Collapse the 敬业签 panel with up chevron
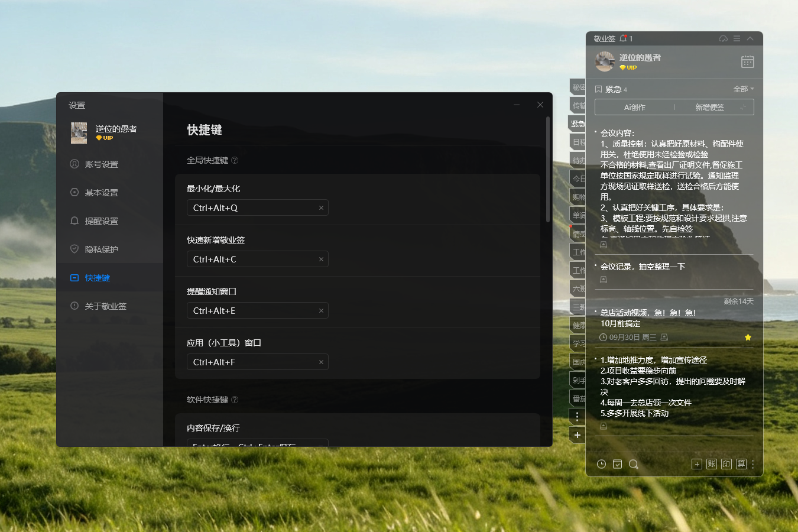The image size is (798, 532). click(x=750, y=38)
